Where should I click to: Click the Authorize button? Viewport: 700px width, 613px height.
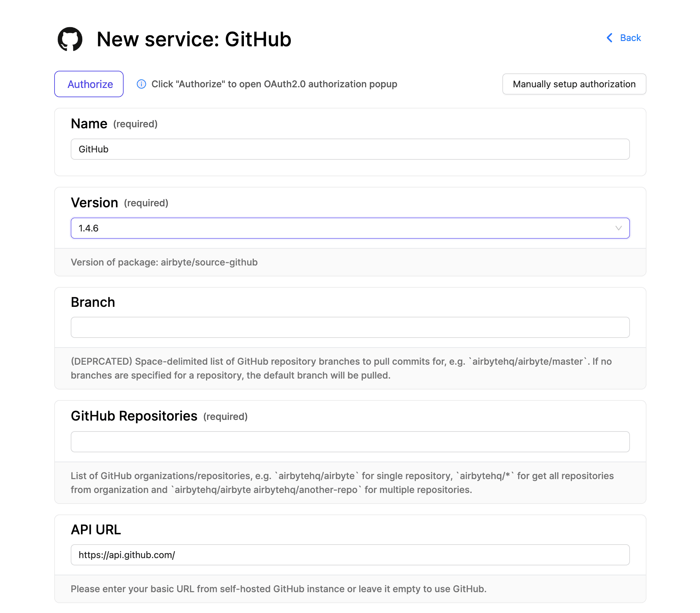pyautogui.click(x=89, y=84)
